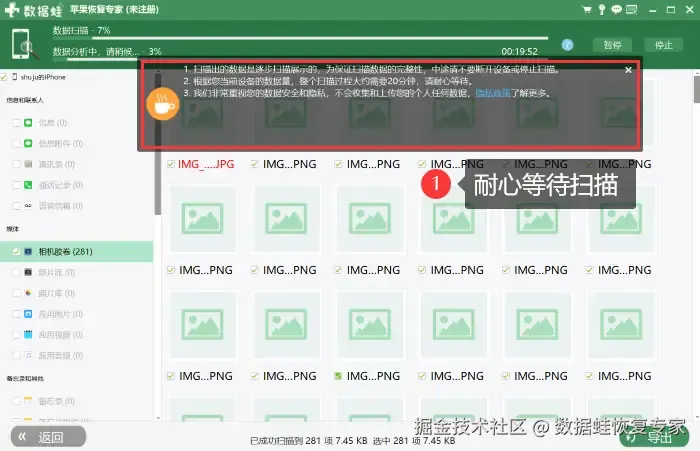Screen dimensions: 700x451
Task: Select the 信息 (0) category label
Action: tap(53, 123)
